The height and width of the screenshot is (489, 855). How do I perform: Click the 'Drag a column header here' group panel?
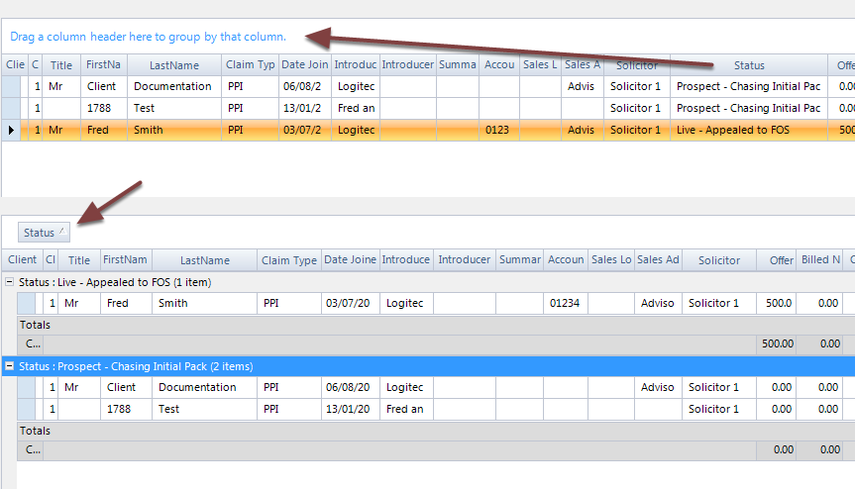pos(428,37)
